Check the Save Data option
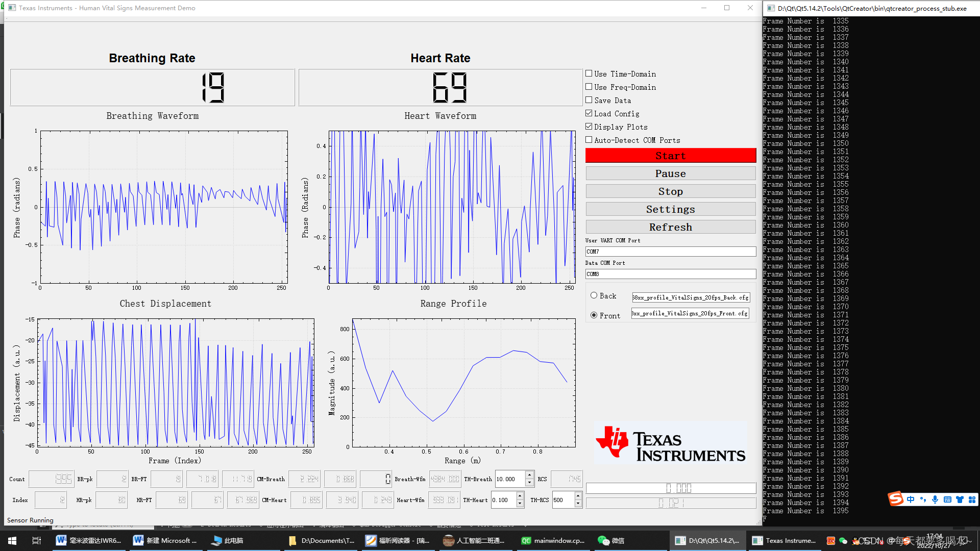980x551 pixels. (589, 100)
